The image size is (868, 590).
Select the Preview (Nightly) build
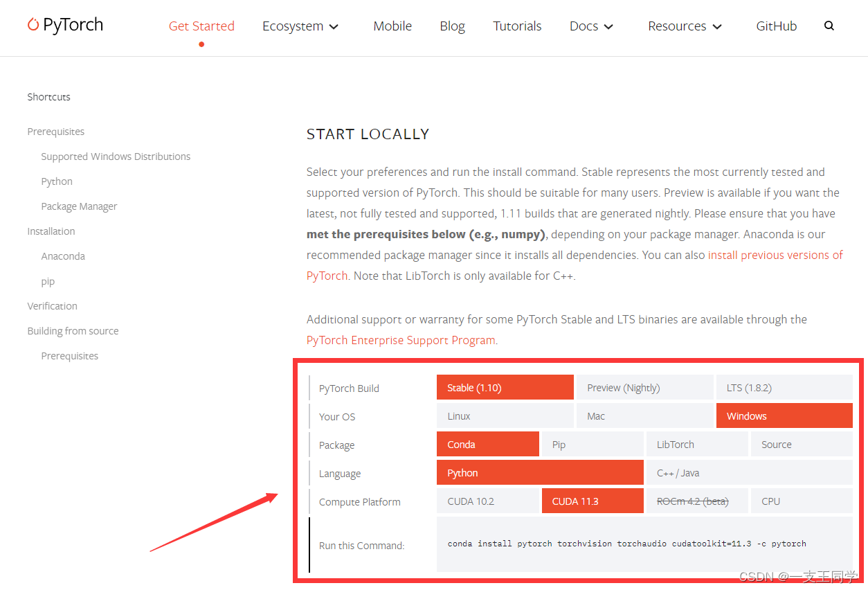point(644,387)
